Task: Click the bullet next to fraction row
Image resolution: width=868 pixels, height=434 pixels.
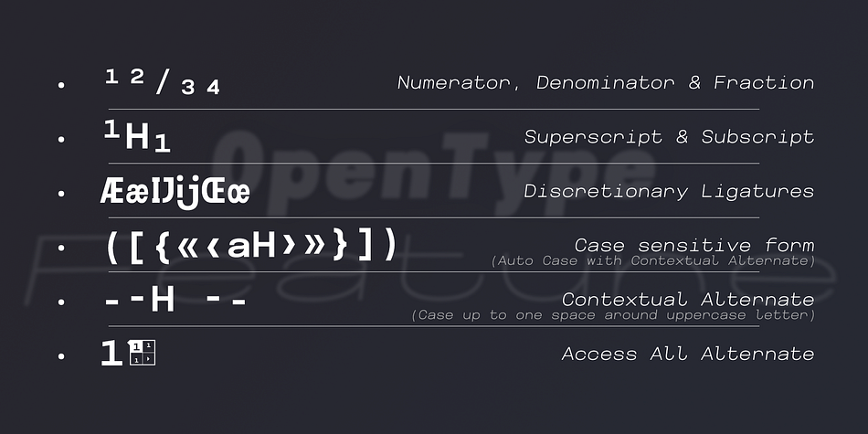Action: pyautogui.click(x=61, y=85)
